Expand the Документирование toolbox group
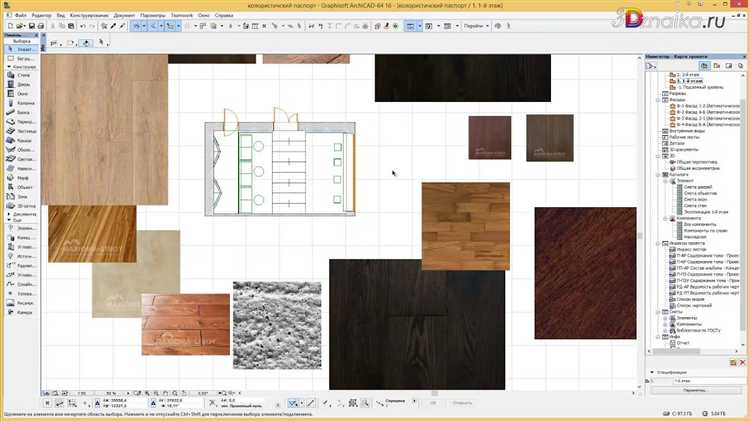 (9, 214)
